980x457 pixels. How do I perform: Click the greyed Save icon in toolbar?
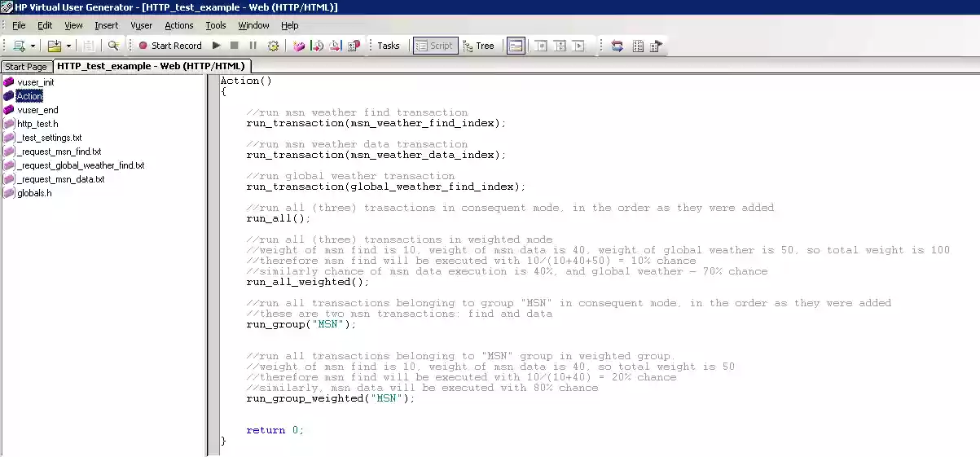[90, 46]
